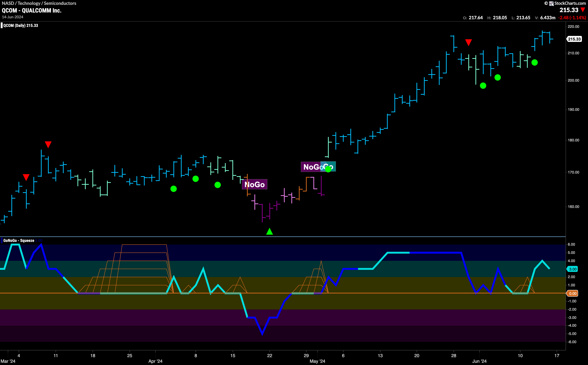588x365 pixels.
Task: Click the 6.00 squeeze axis label
Action: click(571, 245)
